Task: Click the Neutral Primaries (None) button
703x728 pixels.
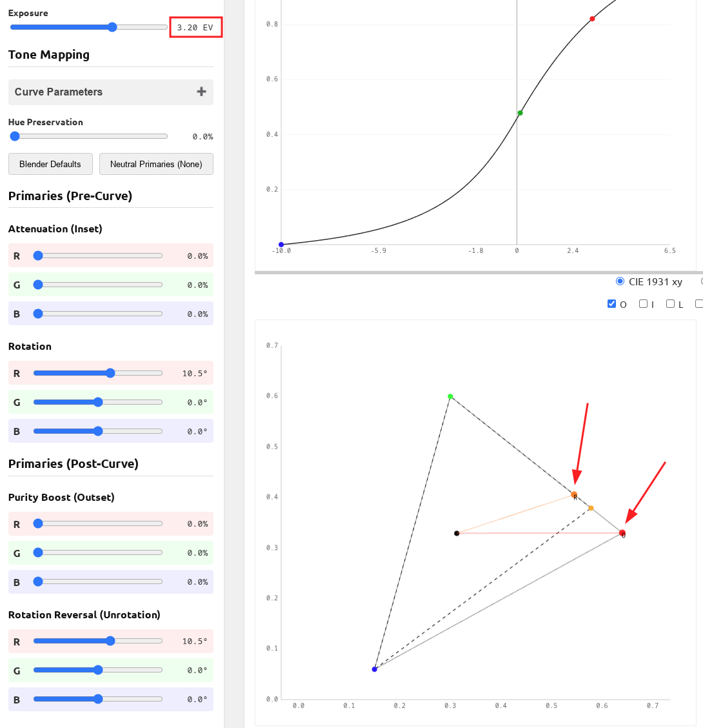Action: pyautogui.click(x=156, y=164)
